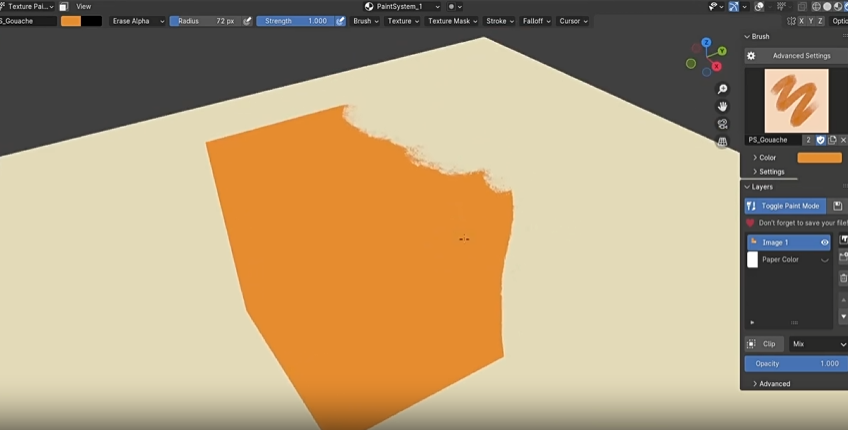
Task: Select the pan view hand icon
Action: (x=722, y=107)
